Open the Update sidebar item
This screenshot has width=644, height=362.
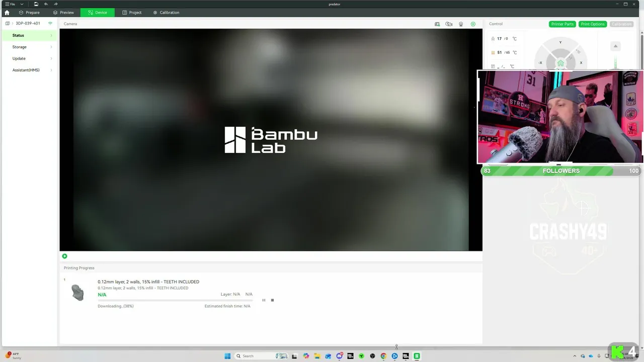(x=28, y=58)
